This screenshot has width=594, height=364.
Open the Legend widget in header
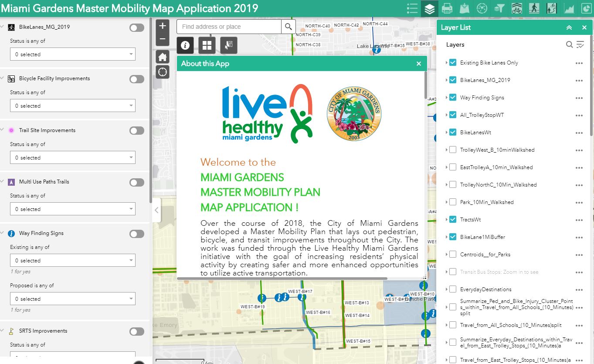pos(412,8)
